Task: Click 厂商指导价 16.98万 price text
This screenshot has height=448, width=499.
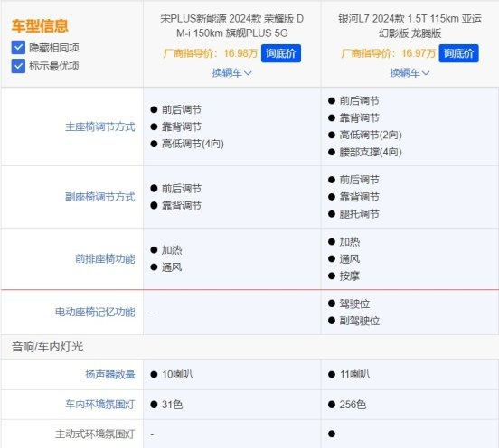Action: (x=211, y=53)
